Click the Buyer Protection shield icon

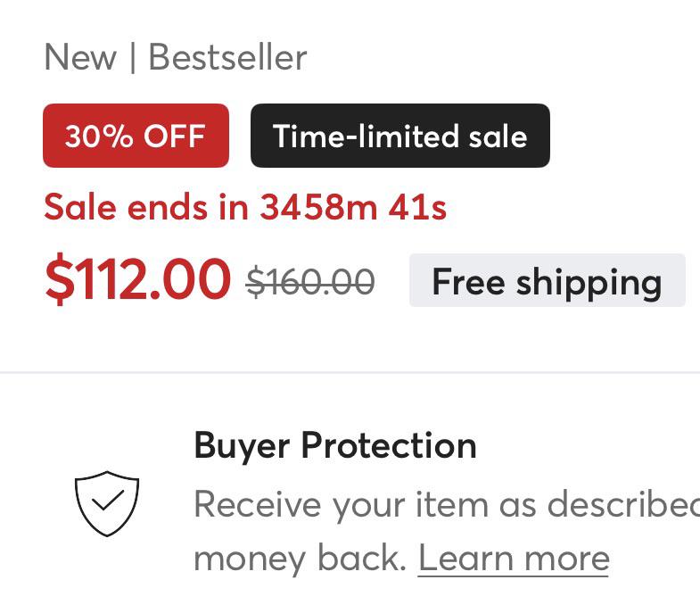click(107, 503)
